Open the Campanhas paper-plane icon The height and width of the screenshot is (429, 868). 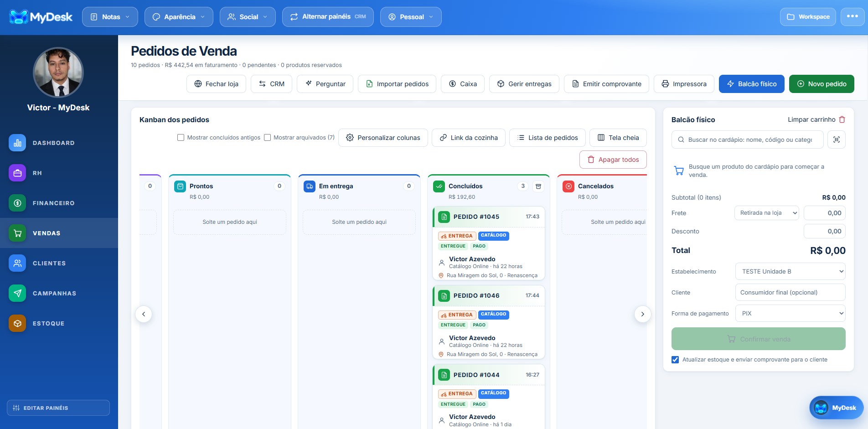(x=17, y=293)
